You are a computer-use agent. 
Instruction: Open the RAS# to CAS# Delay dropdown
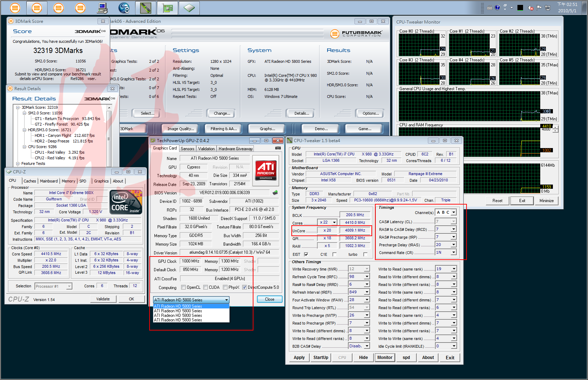(454, 229)
